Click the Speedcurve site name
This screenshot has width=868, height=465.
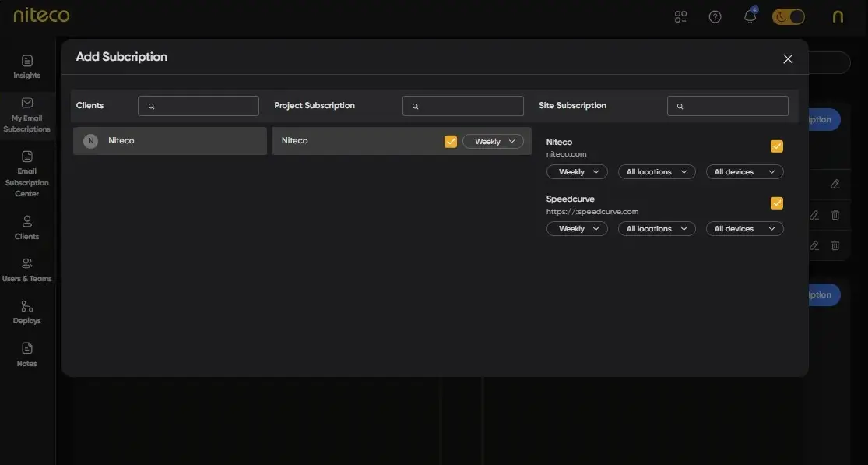[570, 199]
